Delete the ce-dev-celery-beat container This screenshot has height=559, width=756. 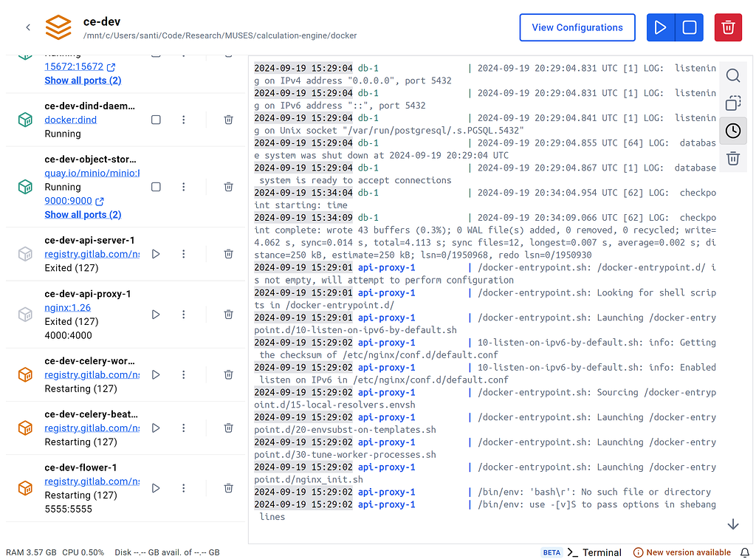coord(229,428)
